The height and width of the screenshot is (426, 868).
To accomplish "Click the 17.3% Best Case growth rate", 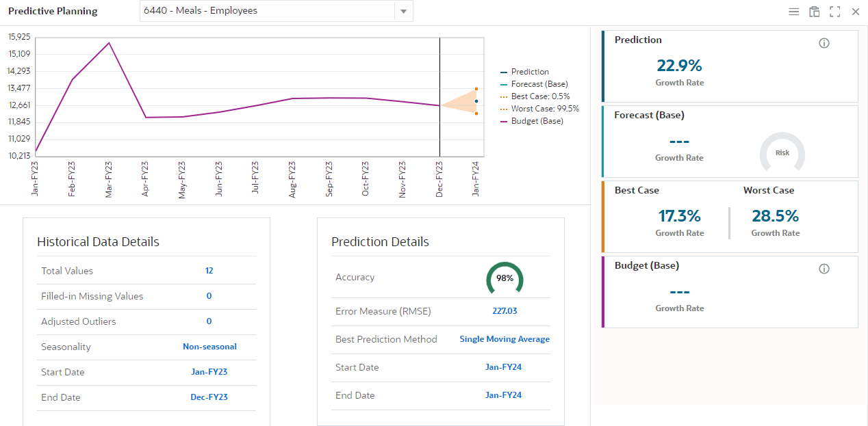I will click(680, 216).
